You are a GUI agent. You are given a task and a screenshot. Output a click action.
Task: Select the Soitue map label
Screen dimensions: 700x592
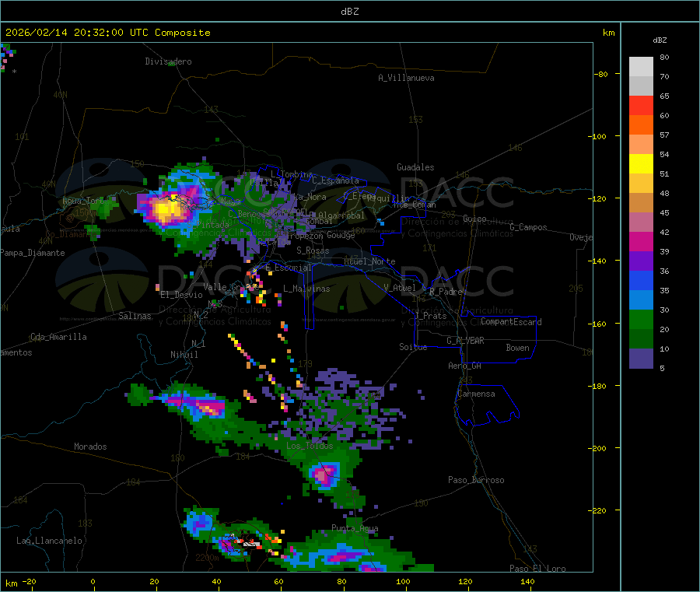coord(413,347)
